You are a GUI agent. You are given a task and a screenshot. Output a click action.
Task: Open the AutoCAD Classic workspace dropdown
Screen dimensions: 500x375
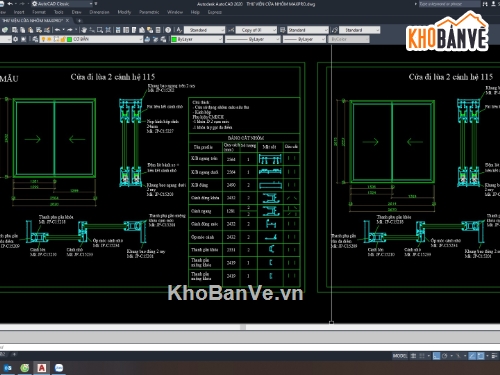[x=91, y=4]
